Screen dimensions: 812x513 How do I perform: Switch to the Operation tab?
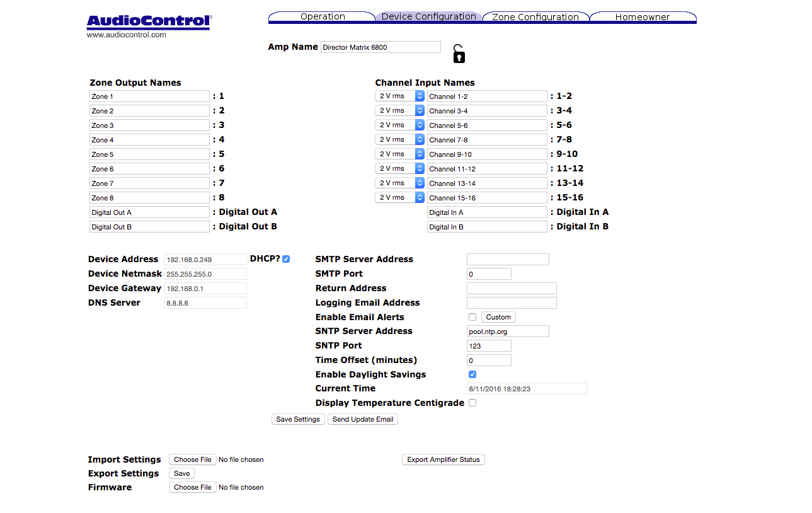click(323, 17)
